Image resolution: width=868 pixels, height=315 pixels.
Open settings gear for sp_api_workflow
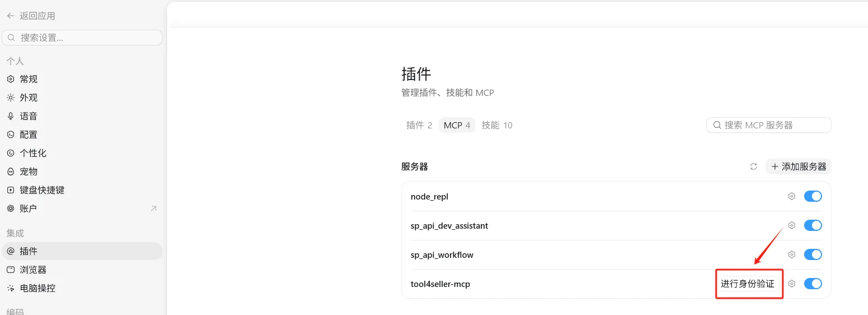[792, 254]
